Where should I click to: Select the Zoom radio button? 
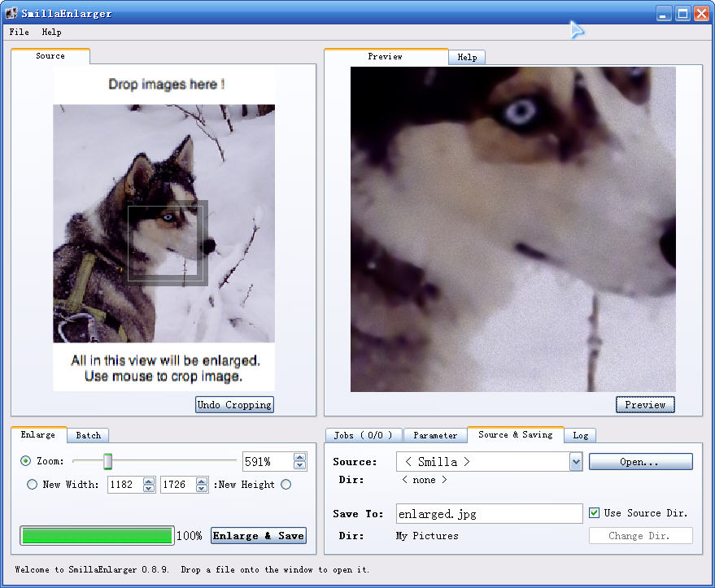coord(26,461)
